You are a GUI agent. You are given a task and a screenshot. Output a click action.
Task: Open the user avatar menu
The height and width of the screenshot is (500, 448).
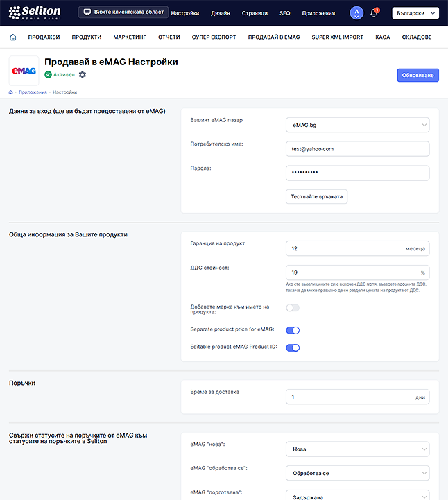pyautogui.click(x=356, y=13)
